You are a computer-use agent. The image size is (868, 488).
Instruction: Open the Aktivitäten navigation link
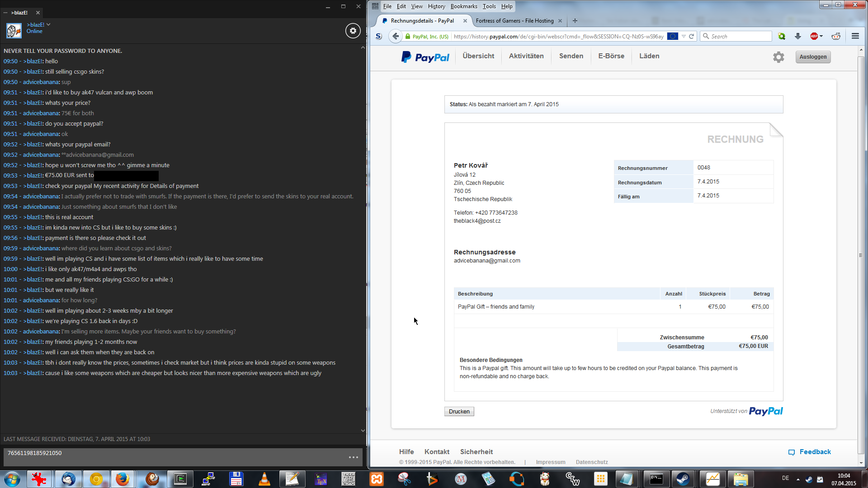click(526, 56)
